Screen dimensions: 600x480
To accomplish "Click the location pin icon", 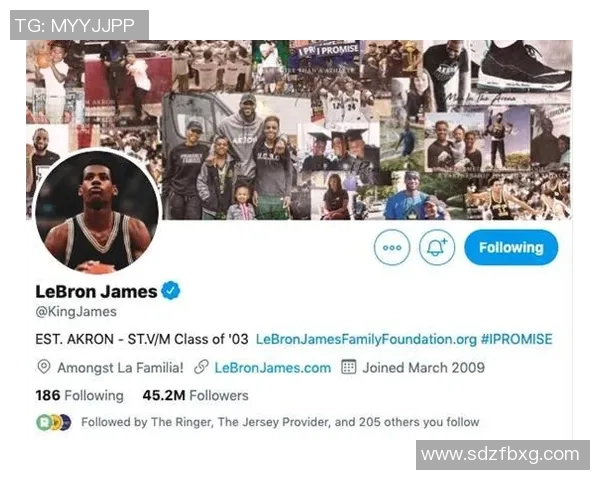I will 44,367.
